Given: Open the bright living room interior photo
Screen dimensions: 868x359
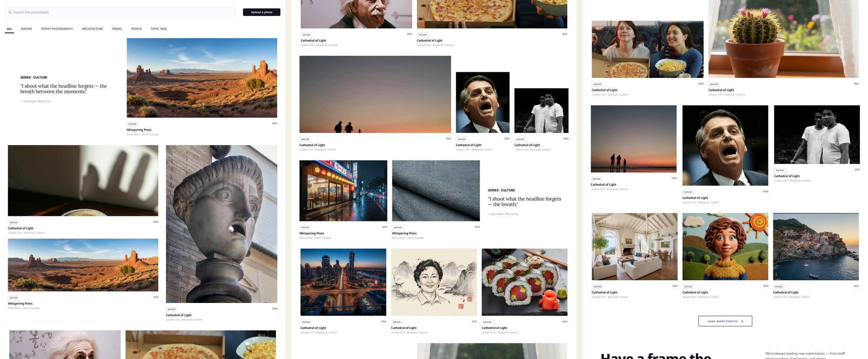Looking at the screenshot, I should (635, 247).
